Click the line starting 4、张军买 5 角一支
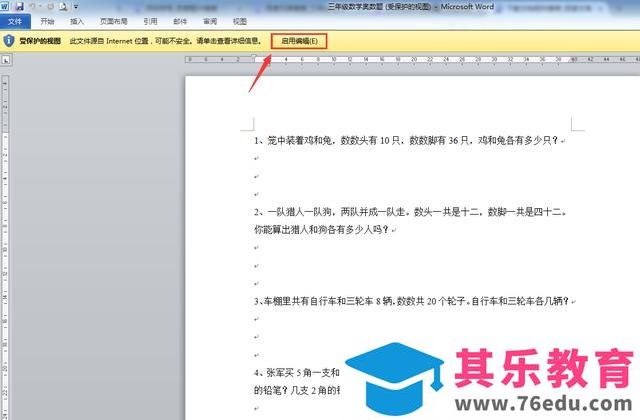The height and width of the screenshot is (420, 640). [x=297, y=373]
